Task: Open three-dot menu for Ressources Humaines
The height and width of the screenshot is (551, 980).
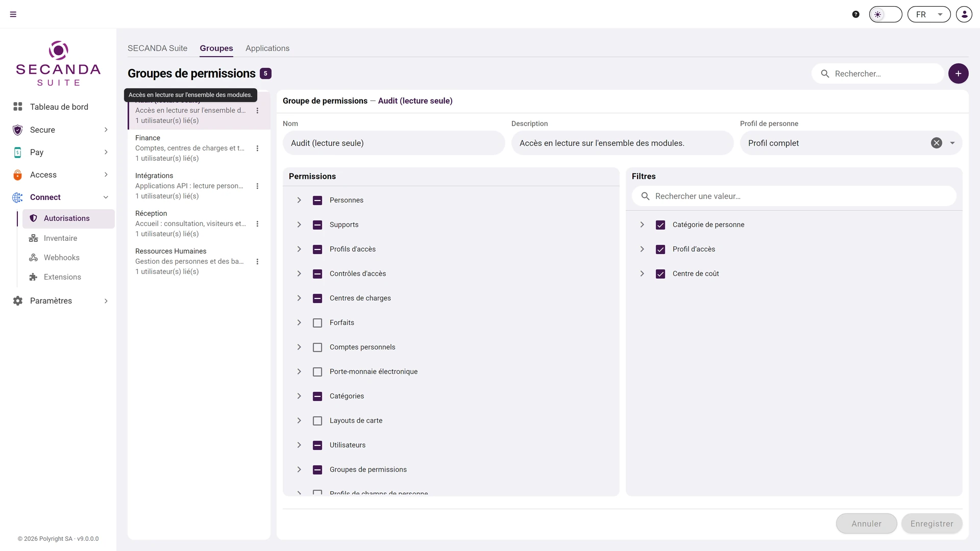Action: pos(257,261)
